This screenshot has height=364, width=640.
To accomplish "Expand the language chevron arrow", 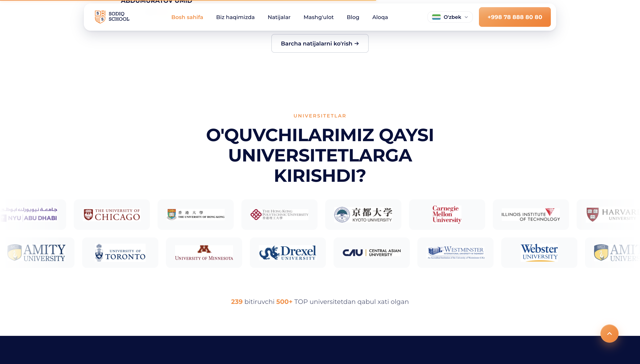I will [466, 17].
